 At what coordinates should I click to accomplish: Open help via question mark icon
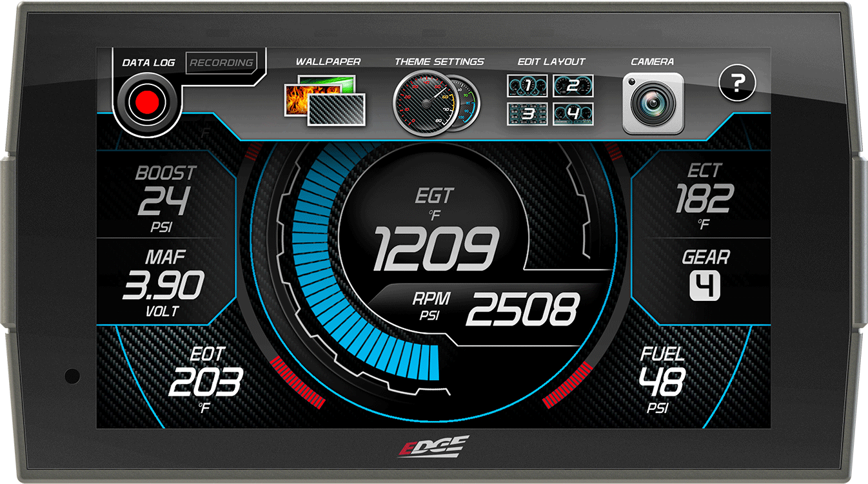737,84
